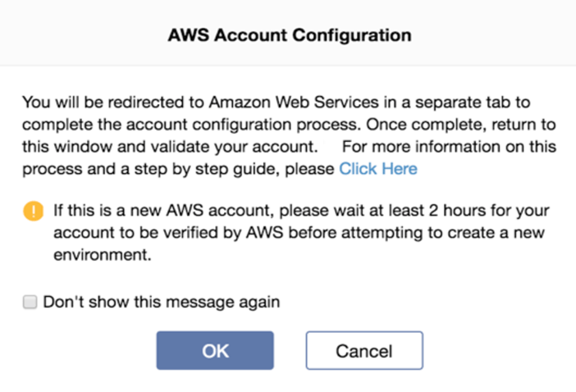The image size is (576, 392).
Task: Click the 'Don't show this message again' label
Action: coord(161,302)
